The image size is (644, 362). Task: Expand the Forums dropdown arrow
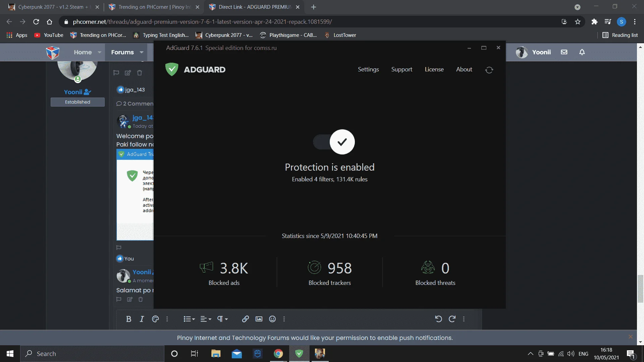tap(142, 52)
